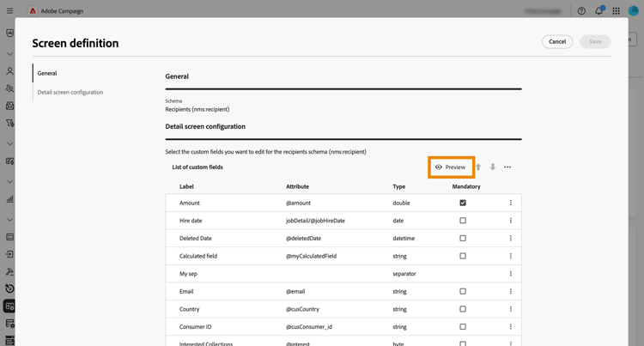Screen dimensions: 644x346
Task: Open the Amount row three-dot menu
Action: (511, 203)
